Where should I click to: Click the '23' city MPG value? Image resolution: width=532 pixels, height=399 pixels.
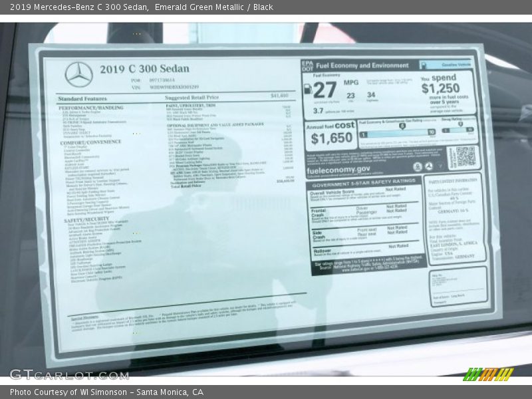(x=351, y=96)
